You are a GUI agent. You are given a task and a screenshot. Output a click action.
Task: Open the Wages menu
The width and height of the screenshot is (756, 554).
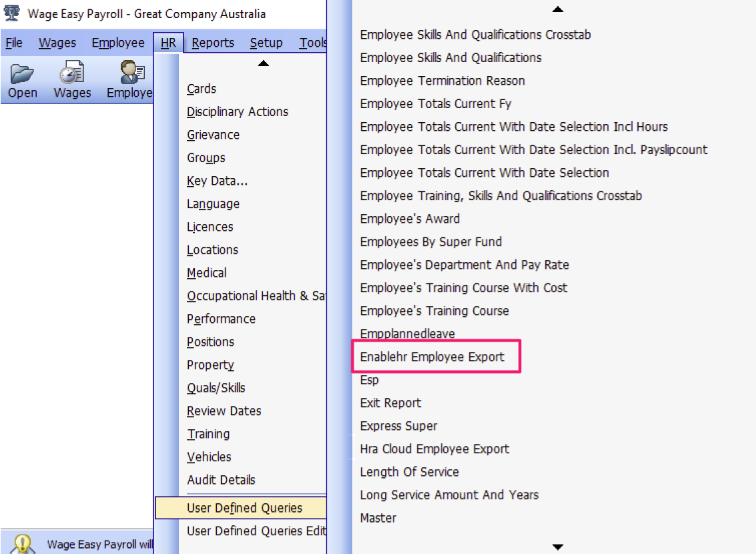(57, 43)
